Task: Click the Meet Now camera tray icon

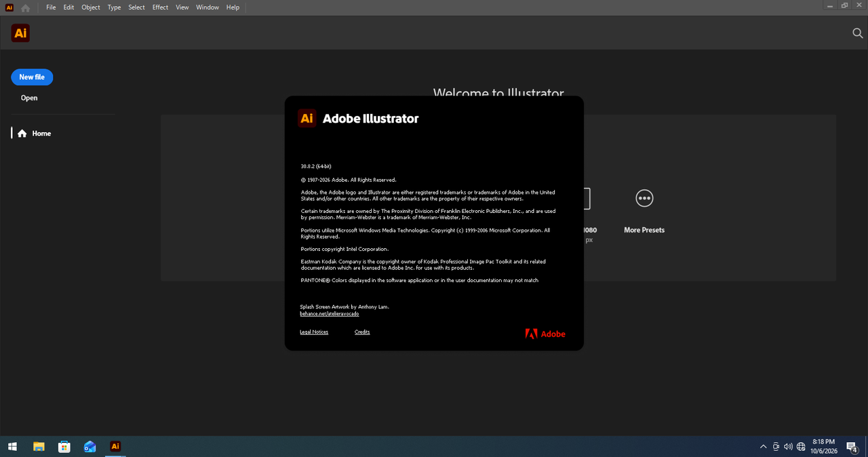Action: point(776,447)
